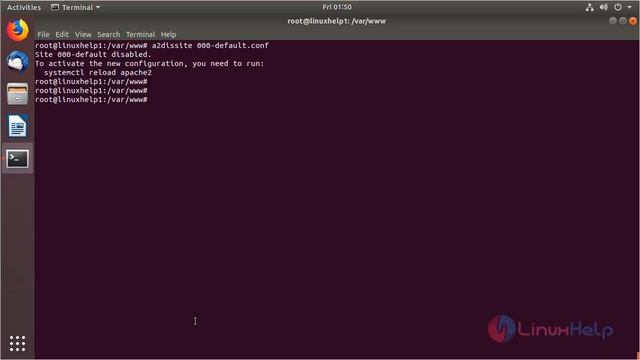640x360 pixels.
Task: Click the window title root@linuxhelp1: /var/www
Action: [336, 21]
